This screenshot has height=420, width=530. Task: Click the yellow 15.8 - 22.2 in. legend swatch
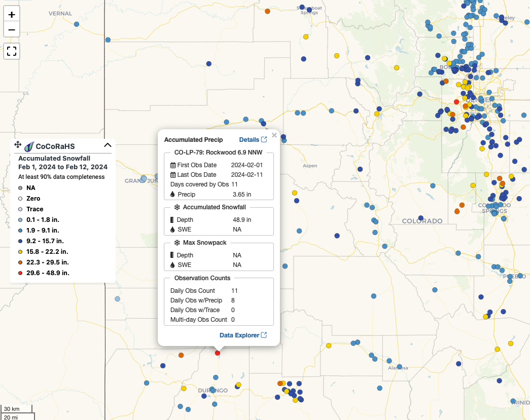(x=20, y=252)
